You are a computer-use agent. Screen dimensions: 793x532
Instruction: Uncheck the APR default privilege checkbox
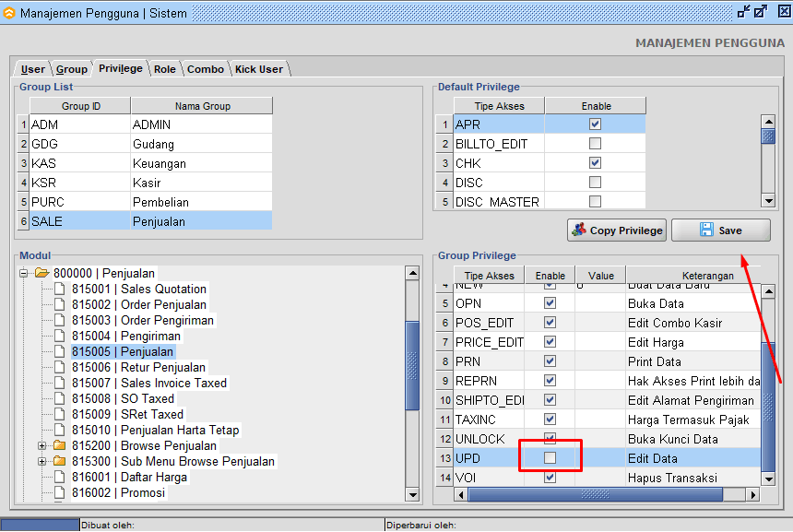[595, 124]
